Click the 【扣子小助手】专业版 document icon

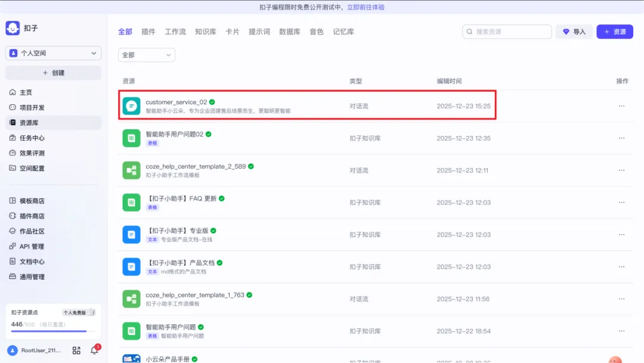(131, 234)
